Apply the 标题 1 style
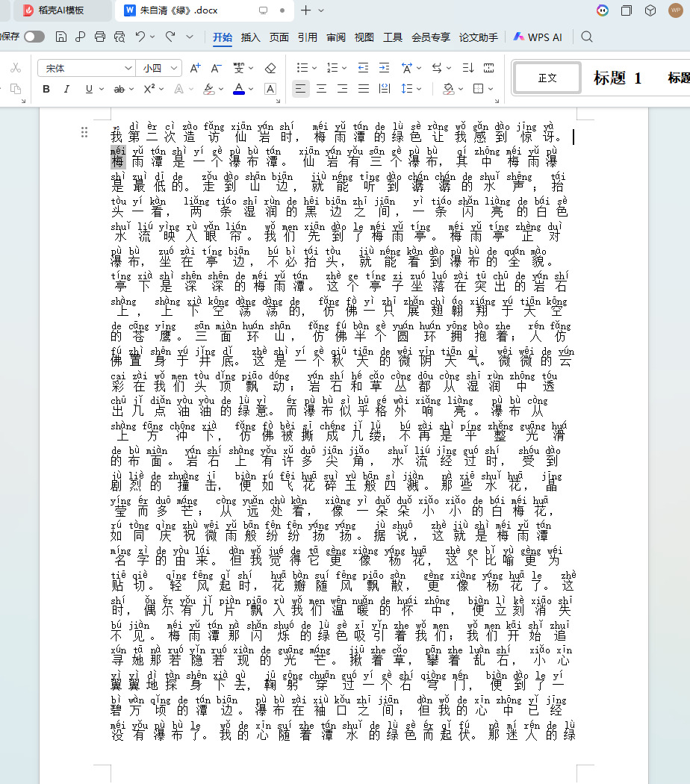690x784 pixels. pos(618,78)
